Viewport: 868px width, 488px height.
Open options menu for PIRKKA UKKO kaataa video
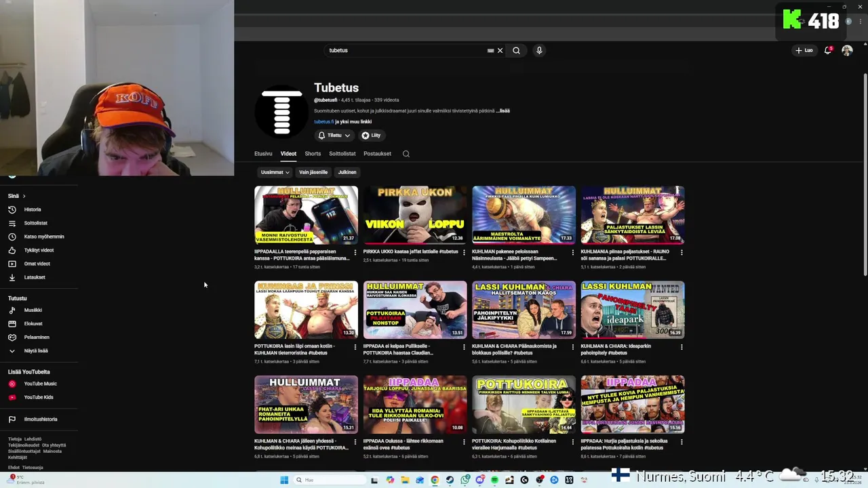coord(464,252)
